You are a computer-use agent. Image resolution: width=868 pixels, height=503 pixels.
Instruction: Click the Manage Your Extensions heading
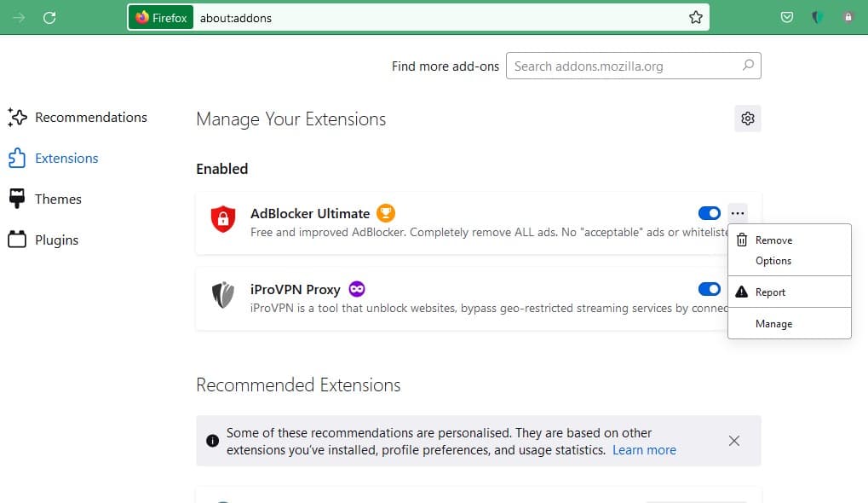[x=291, y=119]
